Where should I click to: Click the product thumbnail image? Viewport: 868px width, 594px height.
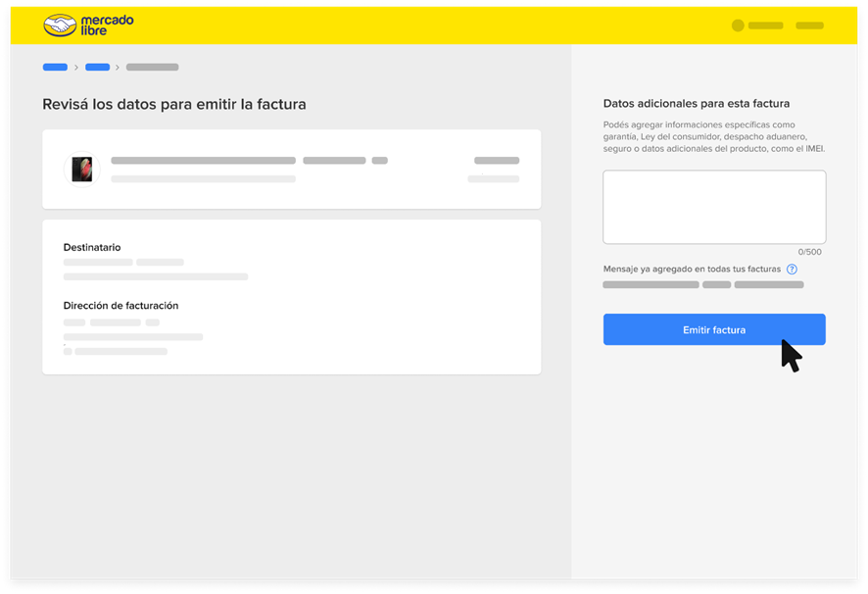81,169
